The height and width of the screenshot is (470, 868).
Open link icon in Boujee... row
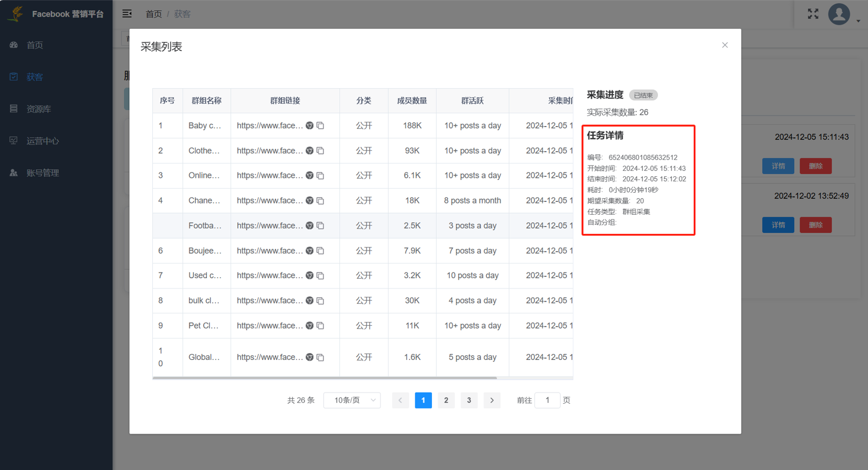[x=309, y=250]
